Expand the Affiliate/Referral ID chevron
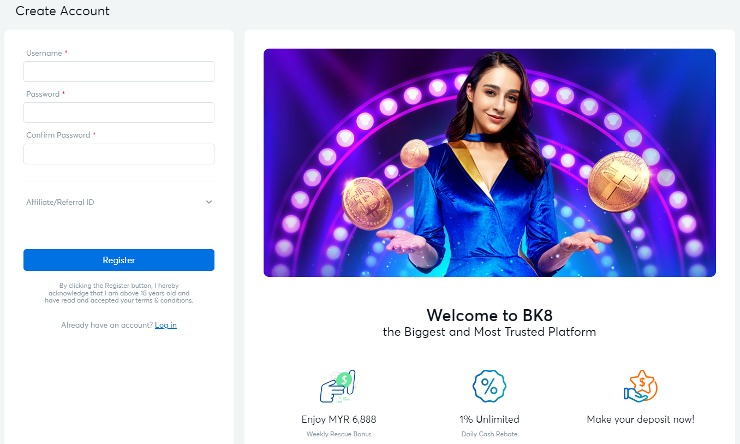Viewport: 740px width, 444px height. (x=209, y=202)
